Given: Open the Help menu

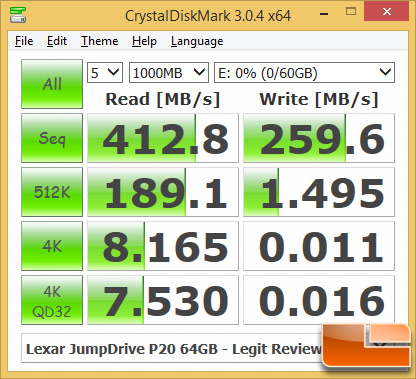Looking at the screenshot, I should coord(144,41).
